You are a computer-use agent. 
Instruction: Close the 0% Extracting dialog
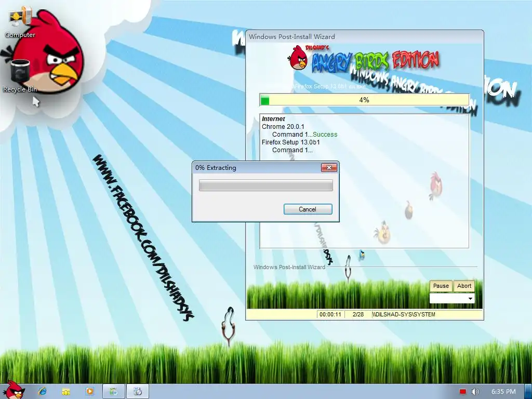[x=329, y=168]
